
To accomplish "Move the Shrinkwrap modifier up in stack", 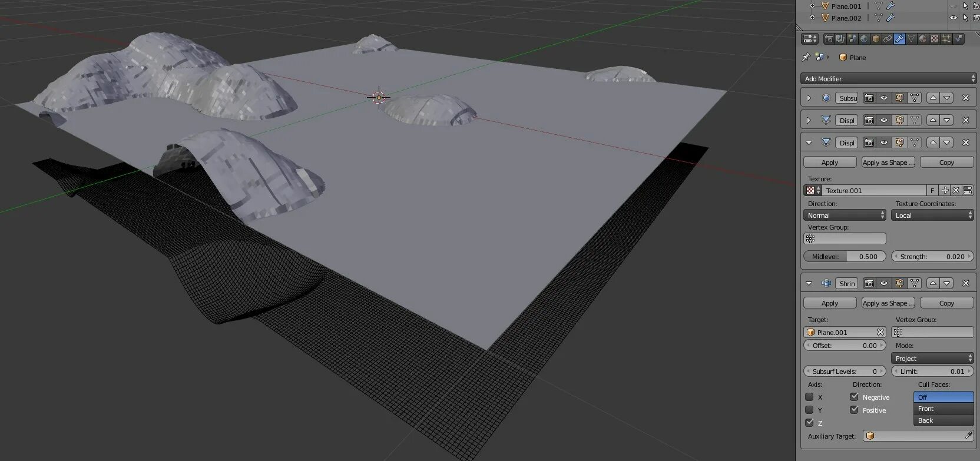I will point(933,283).
